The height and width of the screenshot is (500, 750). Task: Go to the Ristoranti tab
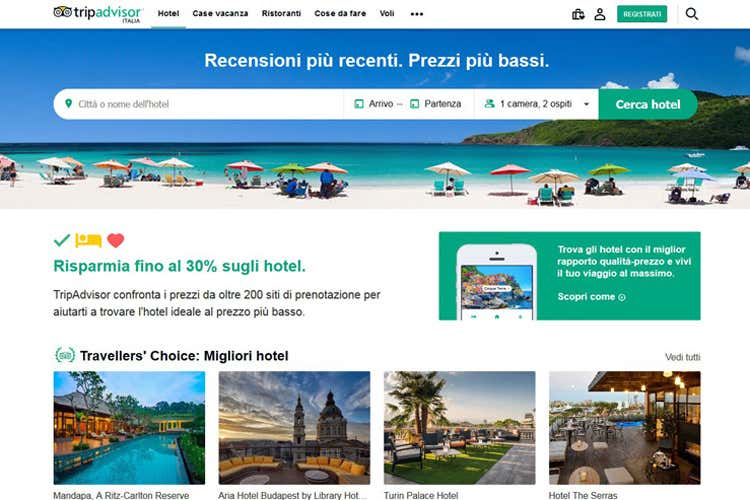[281, 13]
